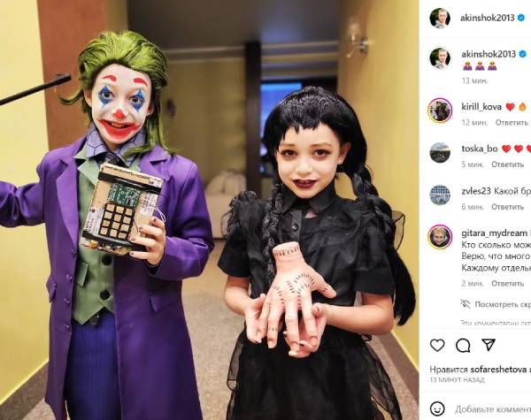Show hidden comments with crossed-eye toggle
Viewport: 531px width, 420px height.
pos(496,304)
